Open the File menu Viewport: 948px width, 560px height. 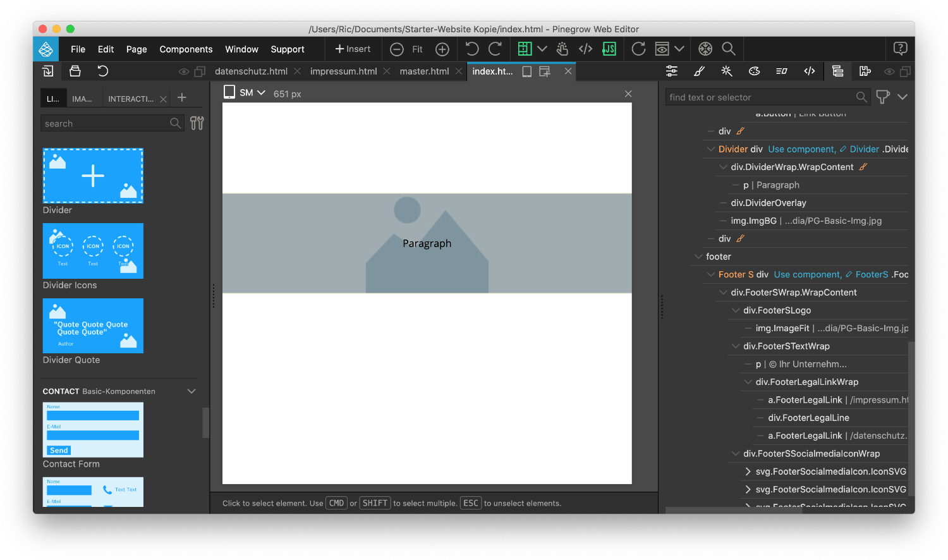tap(78, 49)
